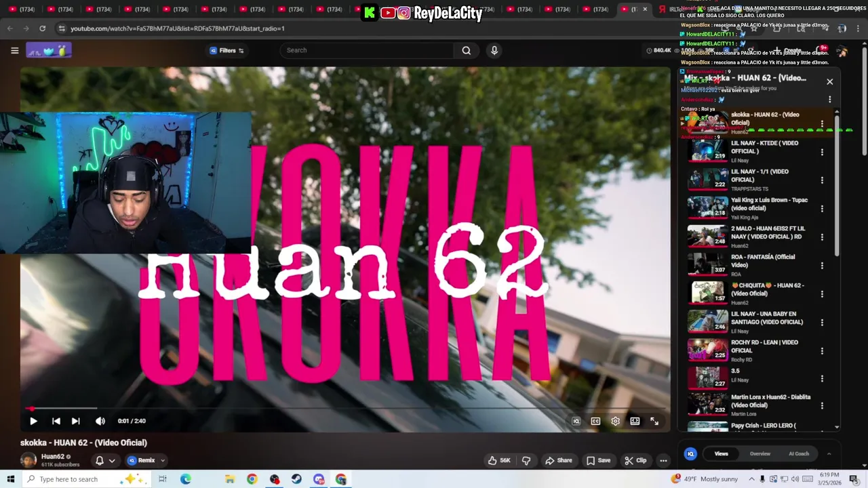Open Steam from the taskbar

[296, 479]
